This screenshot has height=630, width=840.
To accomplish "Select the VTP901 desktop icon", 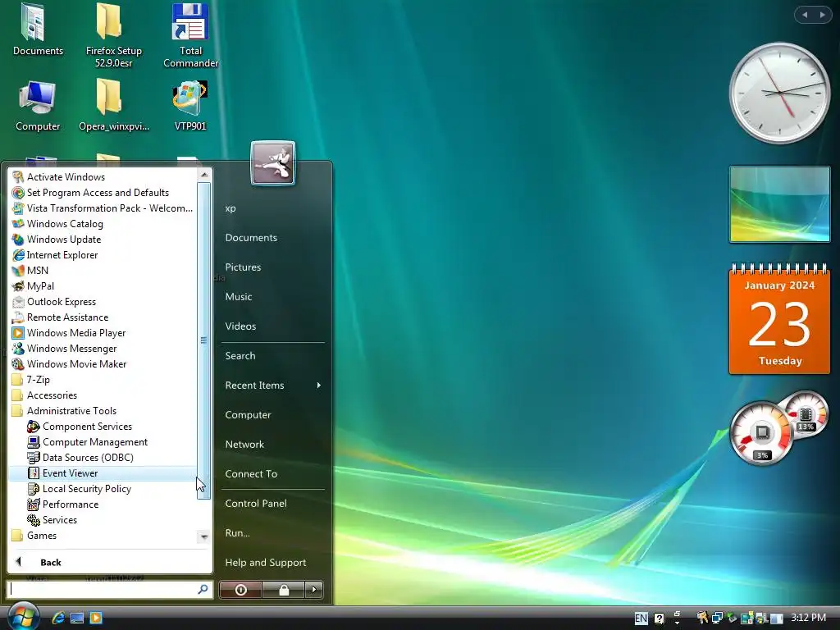I will [x=190, y=106].
